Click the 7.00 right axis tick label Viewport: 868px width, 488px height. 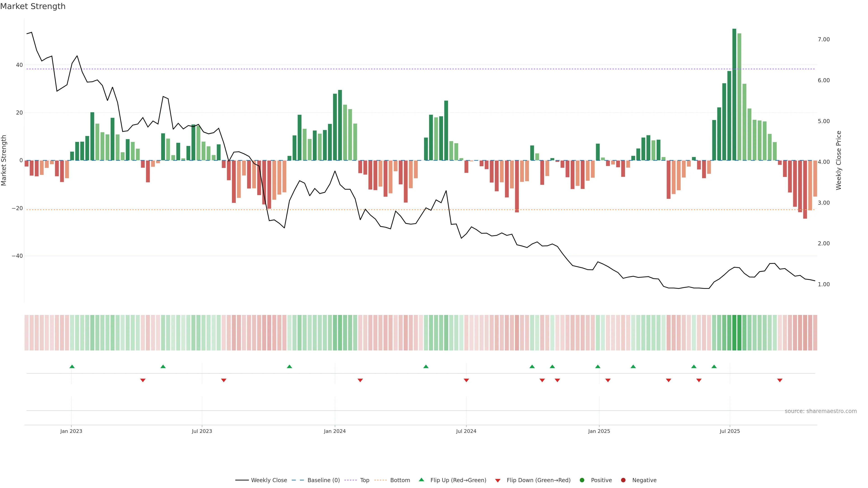[x=823, y=39]
